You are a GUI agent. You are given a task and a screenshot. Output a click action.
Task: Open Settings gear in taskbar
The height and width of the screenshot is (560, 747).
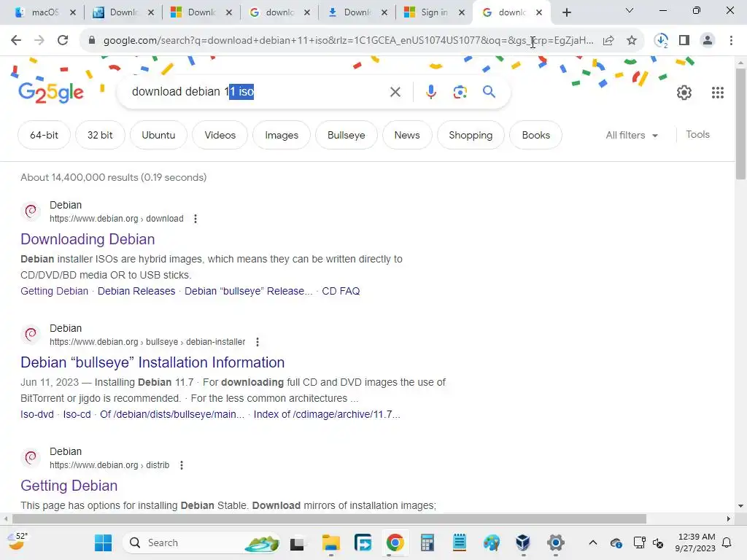click(x=555, y=542)
